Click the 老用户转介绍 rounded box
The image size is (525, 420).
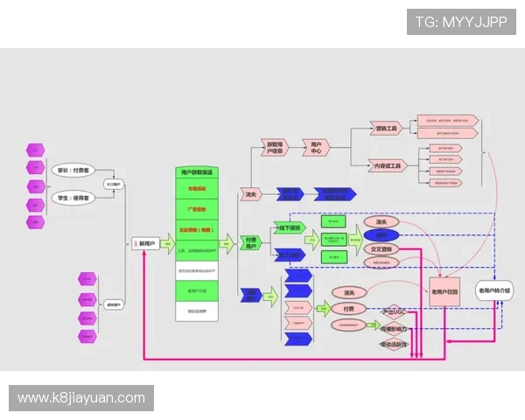[x=494, y=290]
